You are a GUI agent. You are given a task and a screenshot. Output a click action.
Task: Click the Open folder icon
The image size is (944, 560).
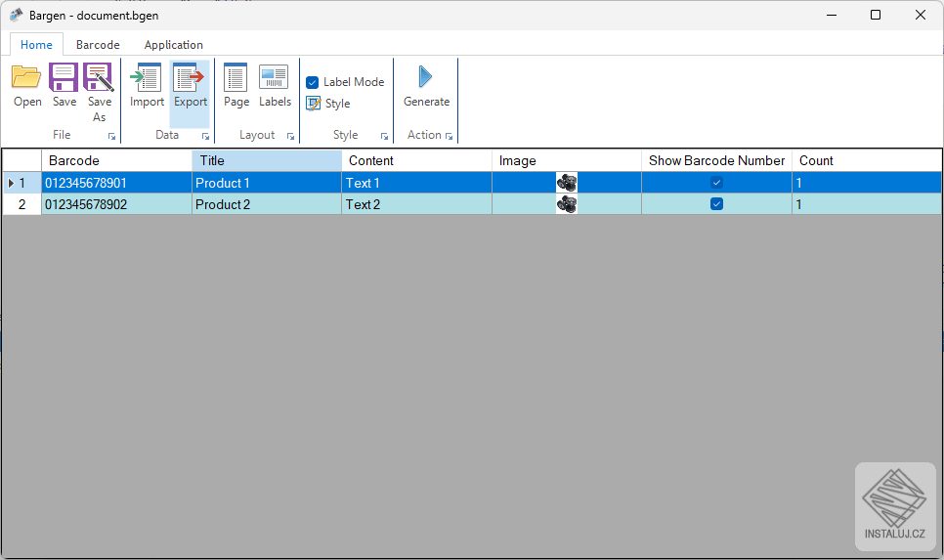[26, 77]
